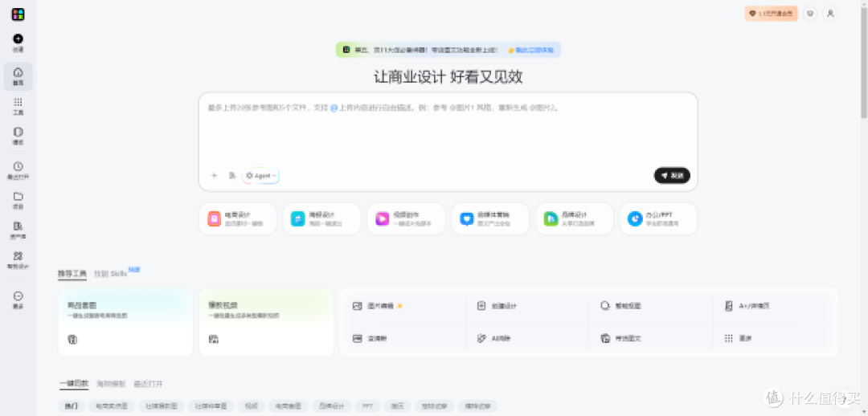868x416 pixels.
Task: Click the document icon next to the plus
Action: coord(232,175)
